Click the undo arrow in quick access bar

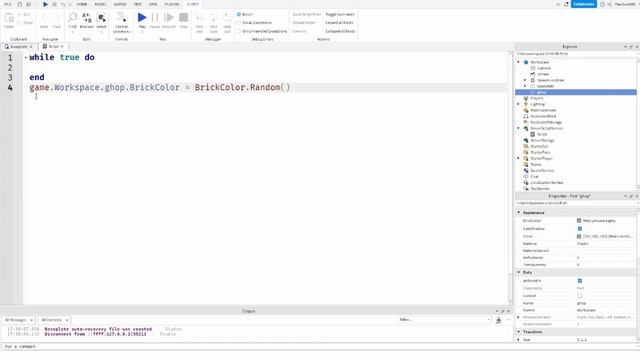point(63,4)
